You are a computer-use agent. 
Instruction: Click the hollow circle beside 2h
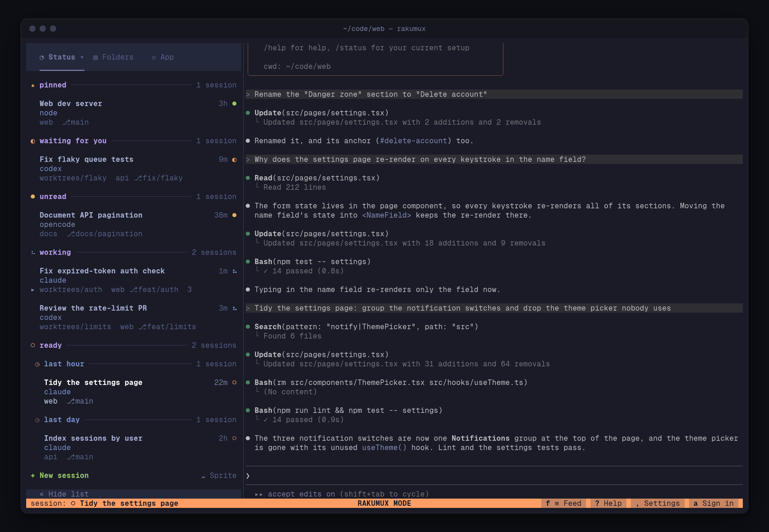pos(234,438)
